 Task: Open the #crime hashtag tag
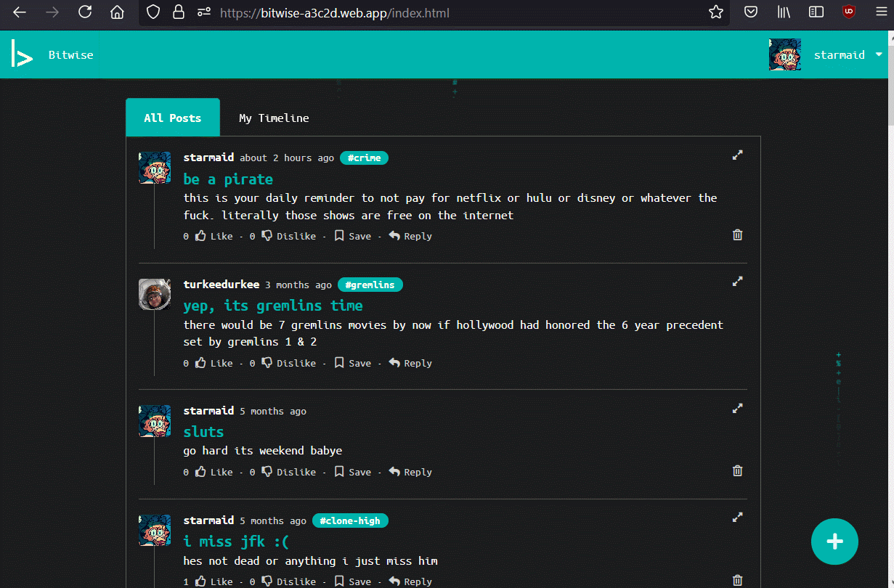click(x=364, y=158)
